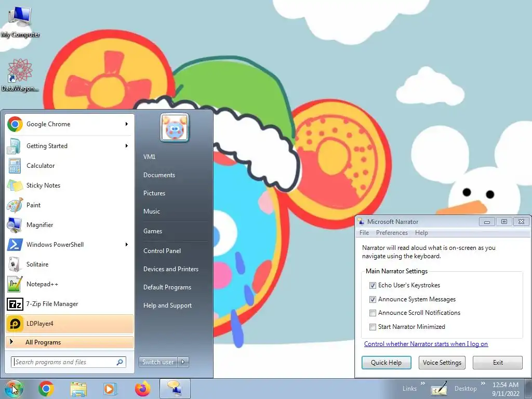Click the Desktop toolbar label

click(465, 389)
